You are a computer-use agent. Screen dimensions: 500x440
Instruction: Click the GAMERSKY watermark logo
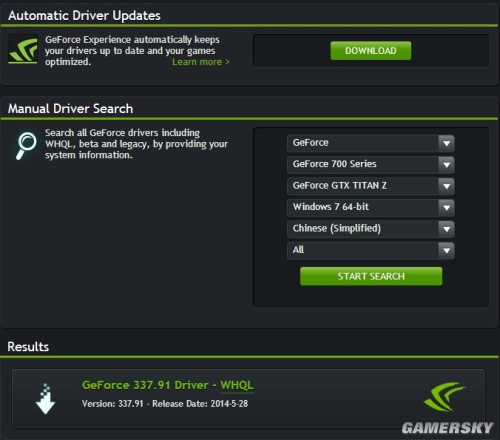pyautogui.click(x=447, y=428)
